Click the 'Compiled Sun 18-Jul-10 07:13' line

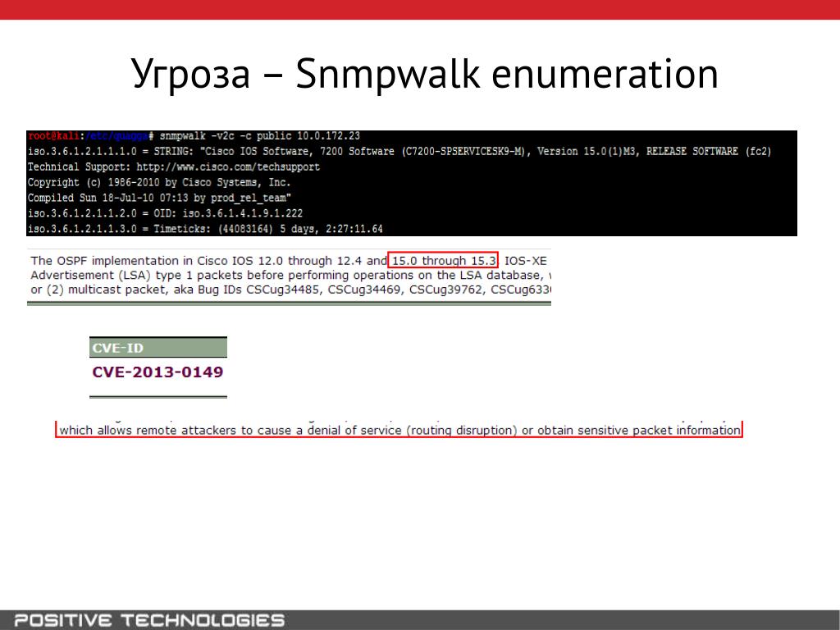pyautogui.click(x=159, y=199)
